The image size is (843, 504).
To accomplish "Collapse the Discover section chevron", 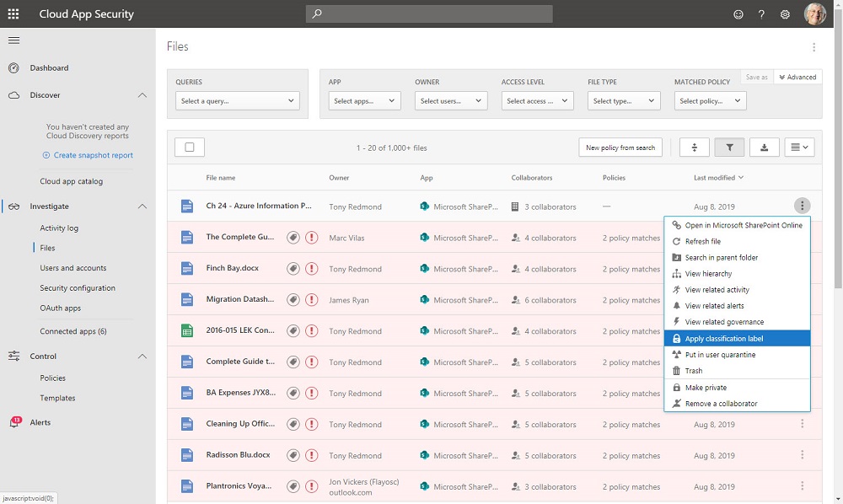I will (142, 95).
